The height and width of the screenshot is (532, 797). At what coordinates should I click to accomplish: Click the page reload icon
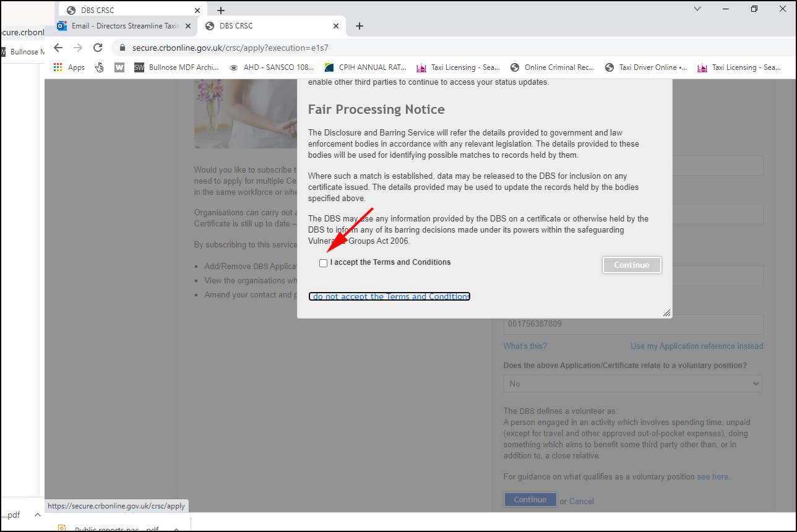[x=97, y=48]
